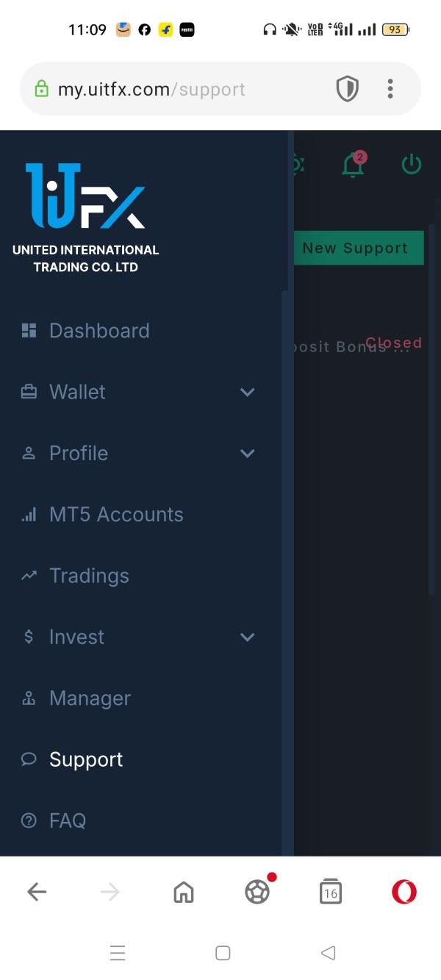The width and height of the screenshot is (441, 980).
Task: Tap the soccer ball icon
Action: point(257,892)
